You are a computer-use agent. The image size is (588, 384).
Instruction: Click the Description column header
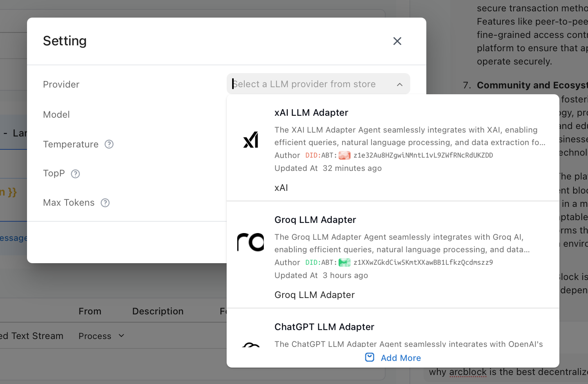coord(158,311)
